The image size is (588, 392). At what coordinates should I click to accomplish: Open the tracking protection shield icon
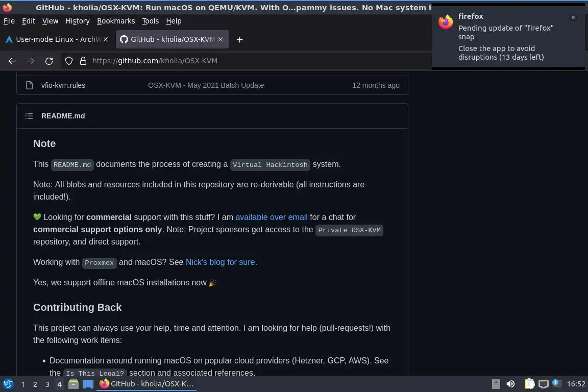point(68,61)
